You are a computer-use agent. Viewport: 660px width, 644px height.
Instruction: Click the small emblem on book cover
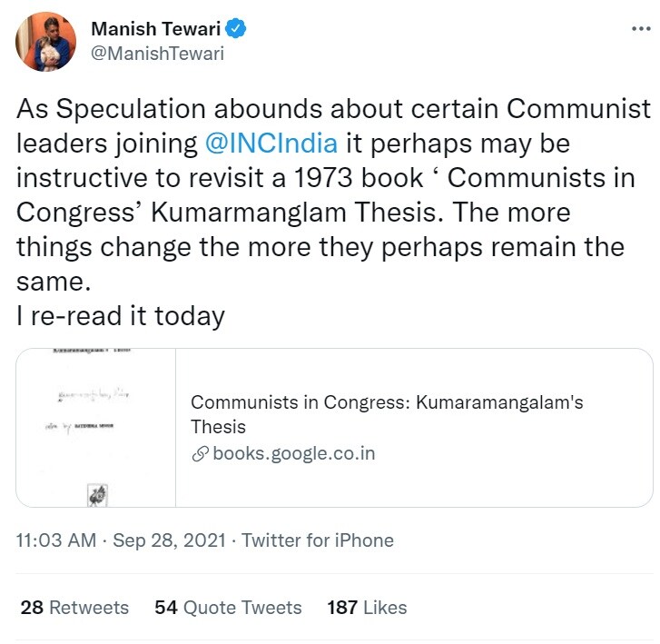[x=98, y=495]
